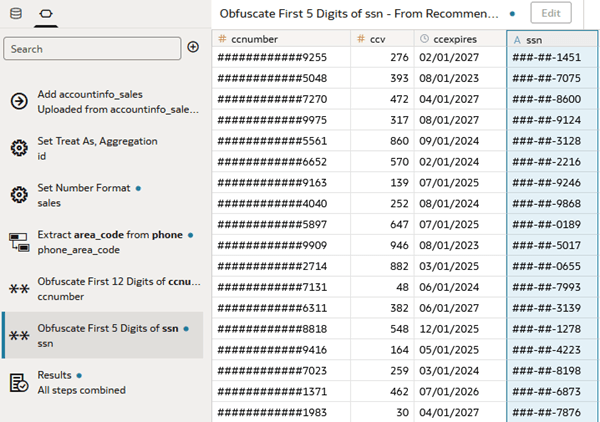
Task: Select the ccnumber column header
Action: pos(281,39)
